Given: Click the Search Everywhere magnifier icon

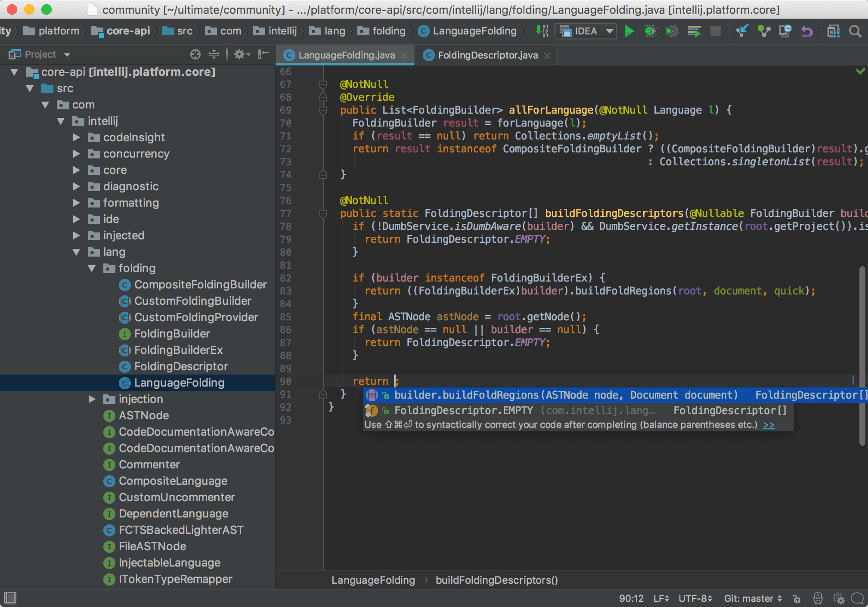Looking at the screenshot, I should 854,32.
